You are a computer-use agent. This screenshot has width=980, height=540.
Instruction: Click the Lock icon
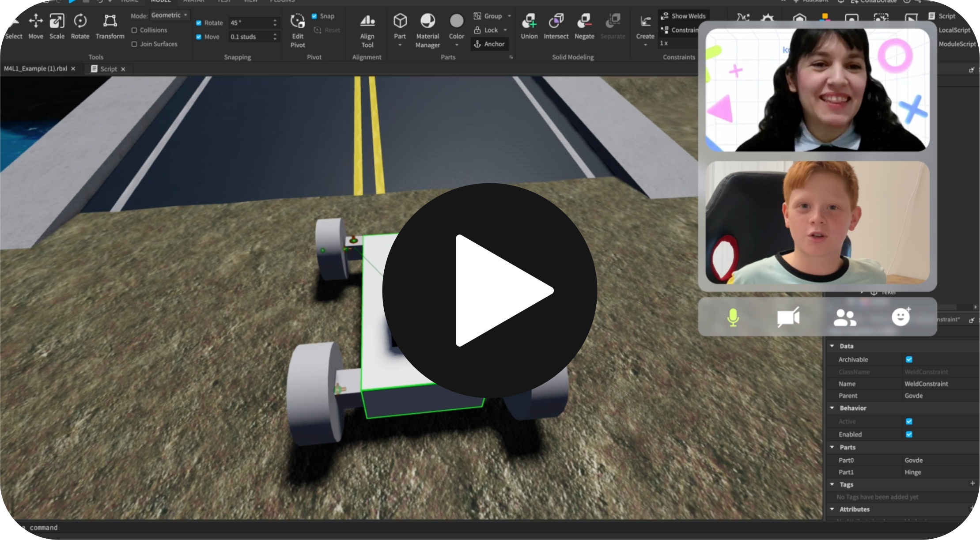[477, 30]
